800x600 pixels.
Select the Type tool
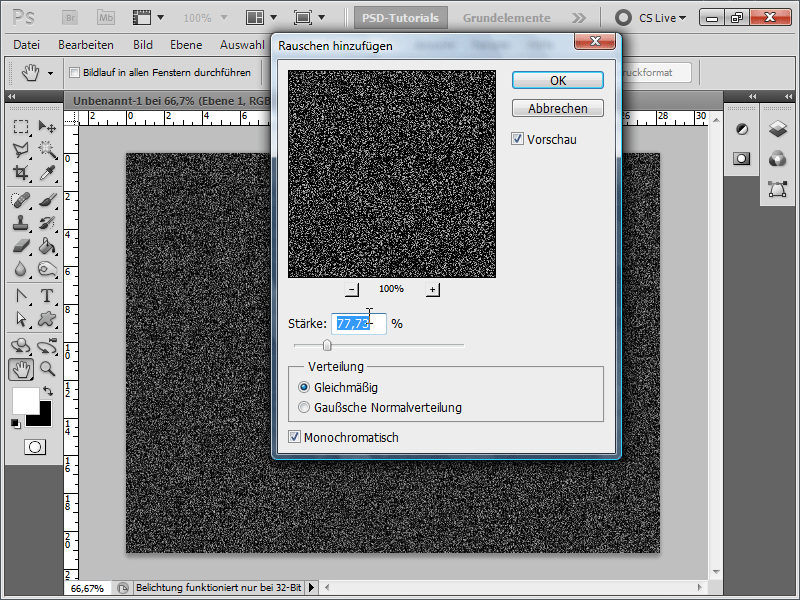pyautogui.click(x=47, y=296)
